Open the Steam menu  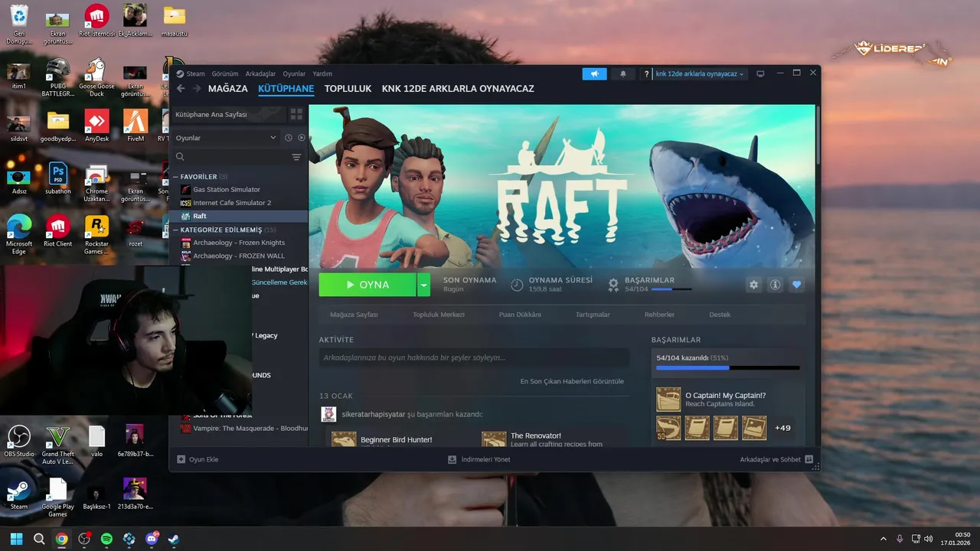[195, 74]
